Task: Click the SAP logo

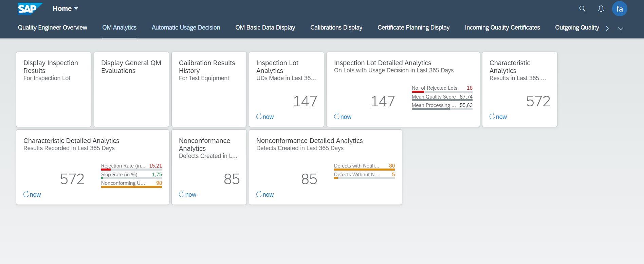Action: (30, 8)
